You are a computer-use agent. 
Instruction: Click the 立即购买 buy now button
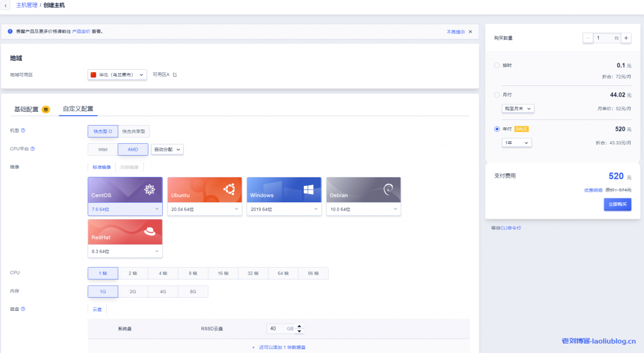coord(616,205)
